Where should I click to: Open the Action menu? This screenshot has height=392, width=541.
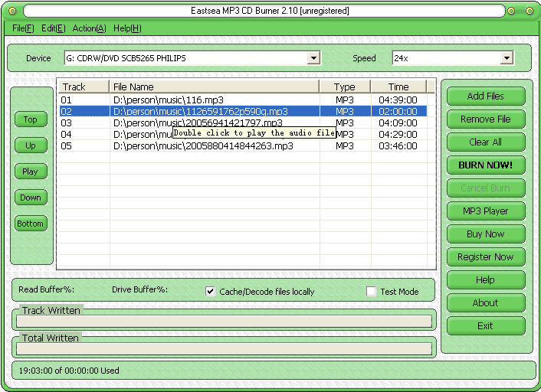tap(89, 28)
